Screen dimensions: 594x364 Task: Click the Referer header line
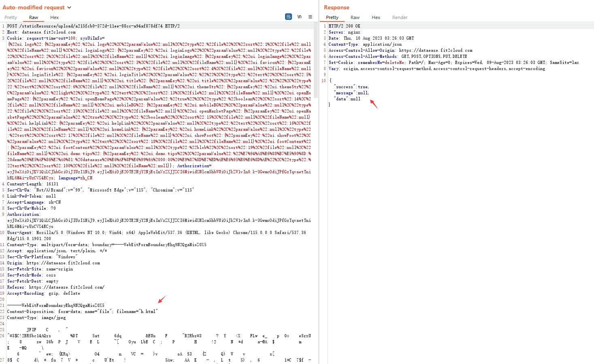(x=56, y=287)
